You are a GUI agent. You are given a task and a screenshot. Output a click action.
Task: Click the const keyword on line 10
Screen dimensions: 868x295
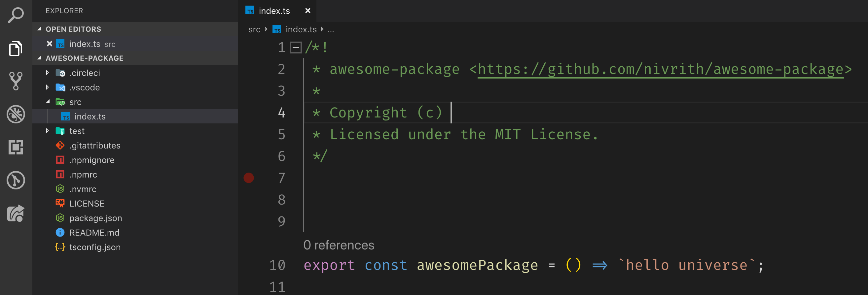(386, 265)
